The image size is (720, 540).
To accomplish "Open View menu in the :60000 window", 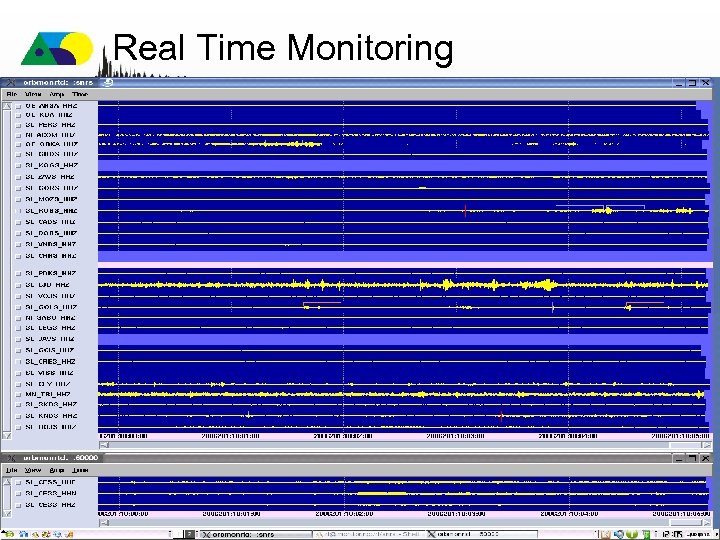I will [33, 470].
